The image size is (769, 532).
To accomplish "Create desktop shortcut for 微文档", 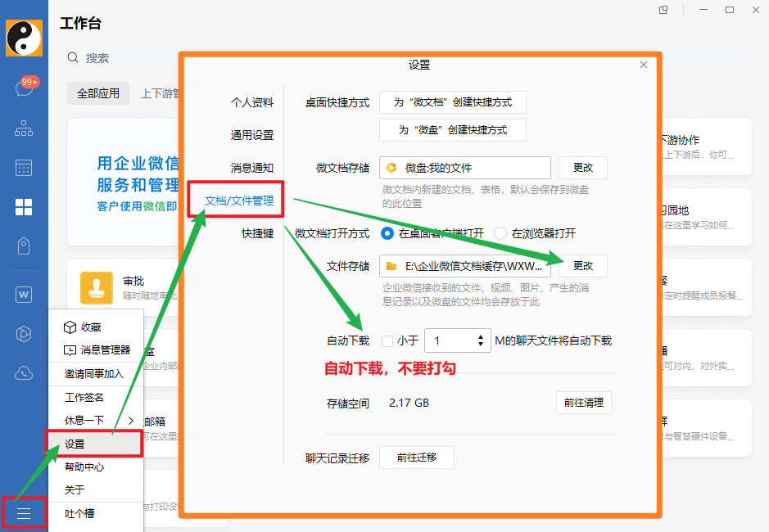I will click(453, 102).
